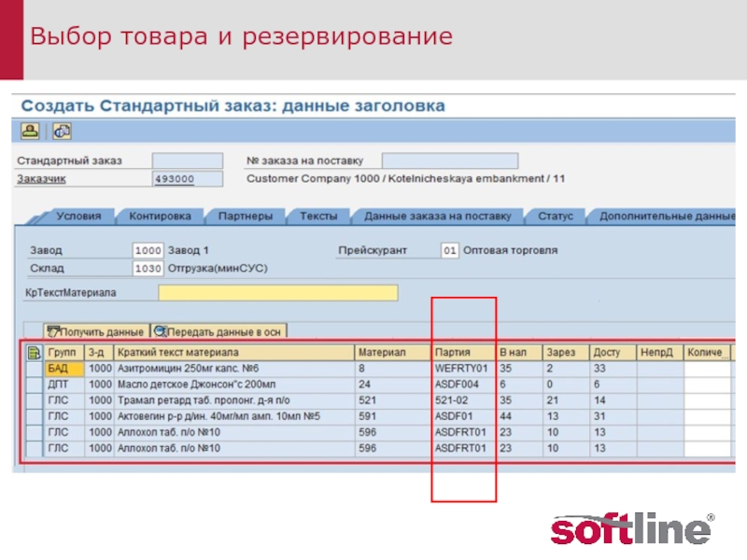Select row selector for Трамал ретард row

pos(35,400)
